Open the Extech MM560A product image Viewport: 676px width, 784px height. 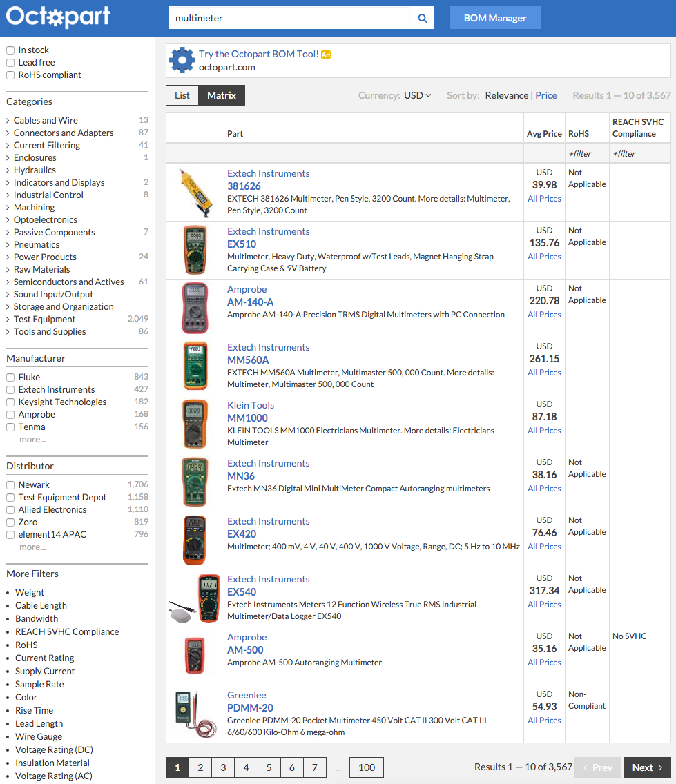click(x=195, y=366)
